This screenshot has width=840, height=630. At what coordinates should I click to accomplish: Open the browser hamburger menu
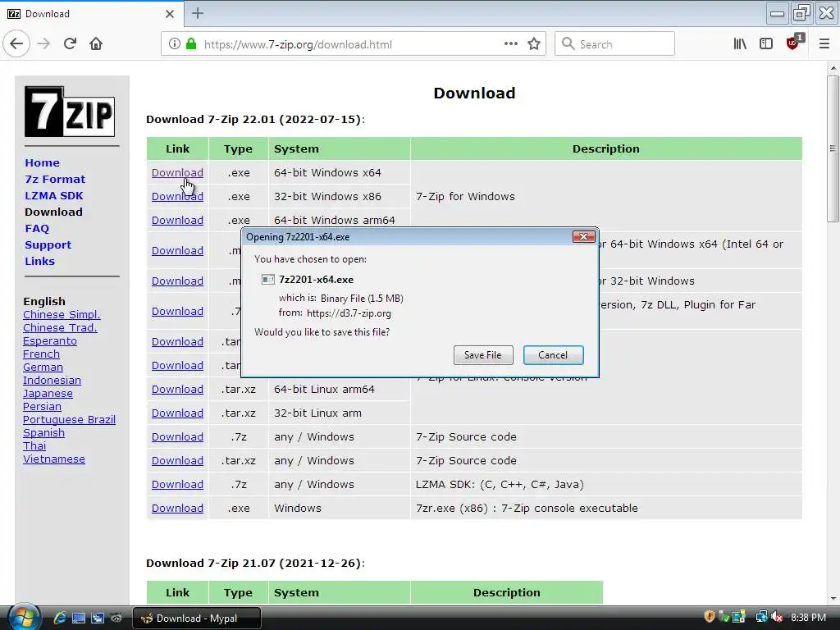click(824, 44)
